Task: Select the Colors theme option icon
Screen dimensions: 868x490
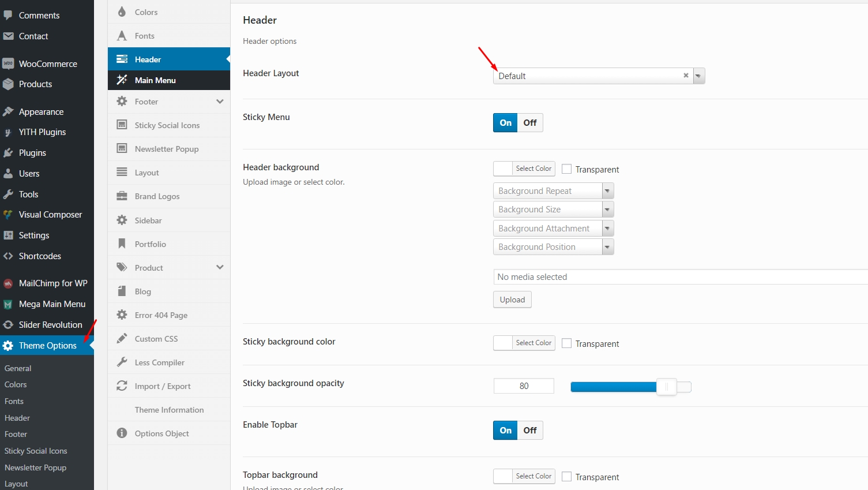Action: tap(122, 12)
